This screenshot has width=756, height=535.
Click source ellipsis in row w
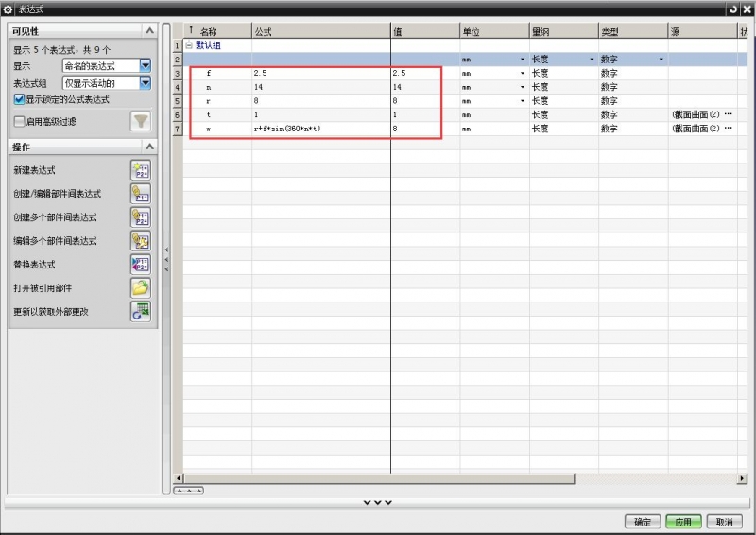coord(728,129)
